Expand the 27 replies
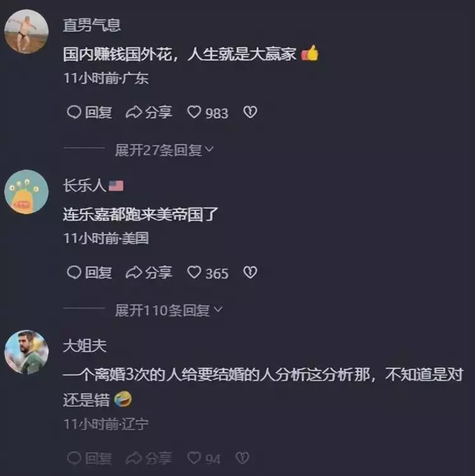 click(164, 150)
